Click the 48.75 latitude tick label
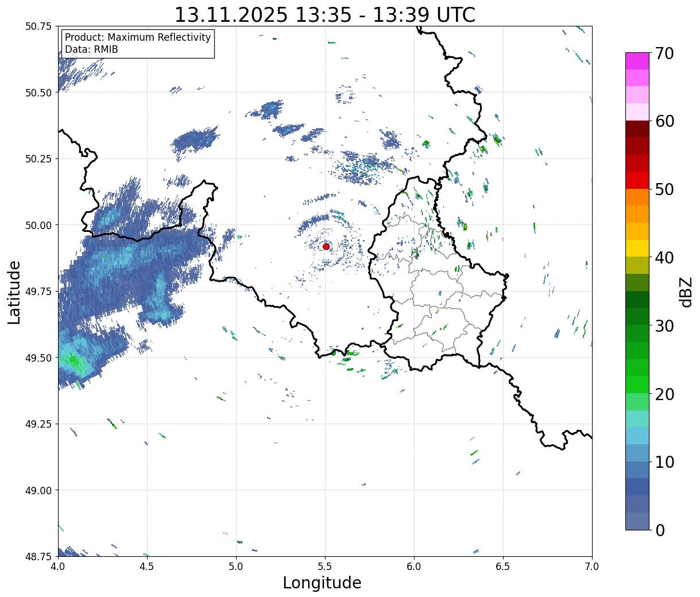 coord(39,556)
